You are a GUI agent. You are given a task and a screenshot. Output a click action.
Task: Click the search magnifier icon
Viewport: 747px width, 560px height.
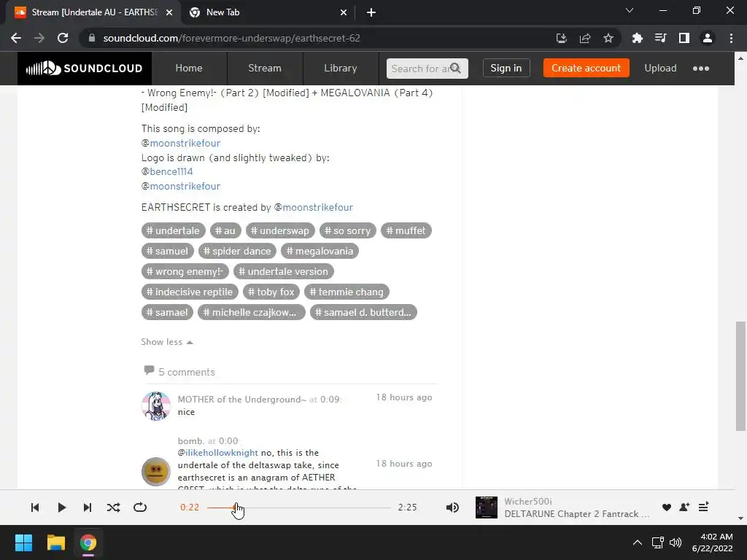pos(455,68)
